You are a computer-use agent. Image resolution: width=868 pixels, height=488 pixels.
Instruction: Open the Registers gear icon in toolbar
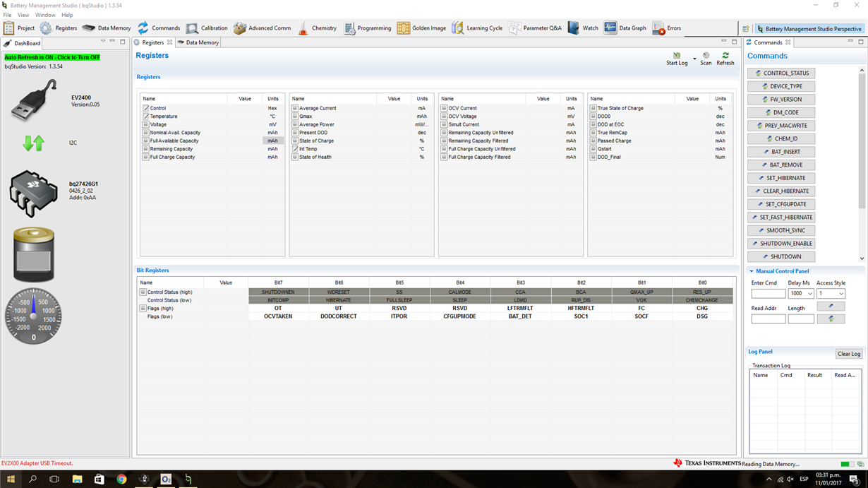[x=46, y=28]
